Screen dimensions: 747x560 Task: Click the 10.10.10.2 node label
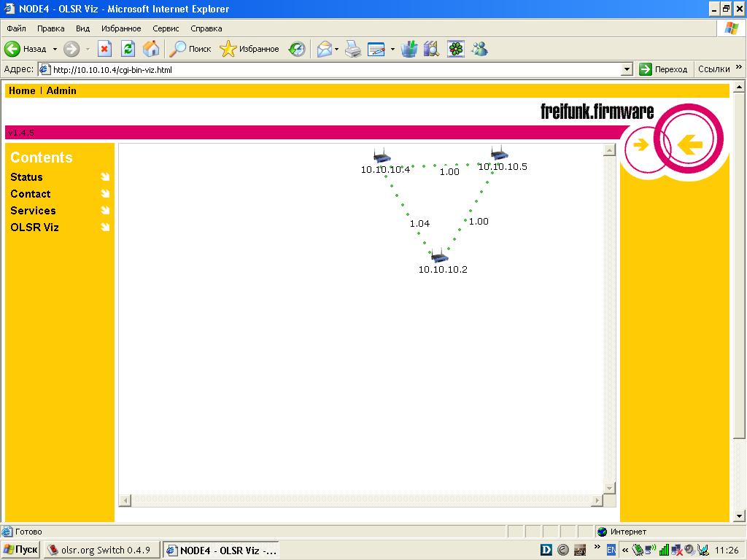coord(443,270)
